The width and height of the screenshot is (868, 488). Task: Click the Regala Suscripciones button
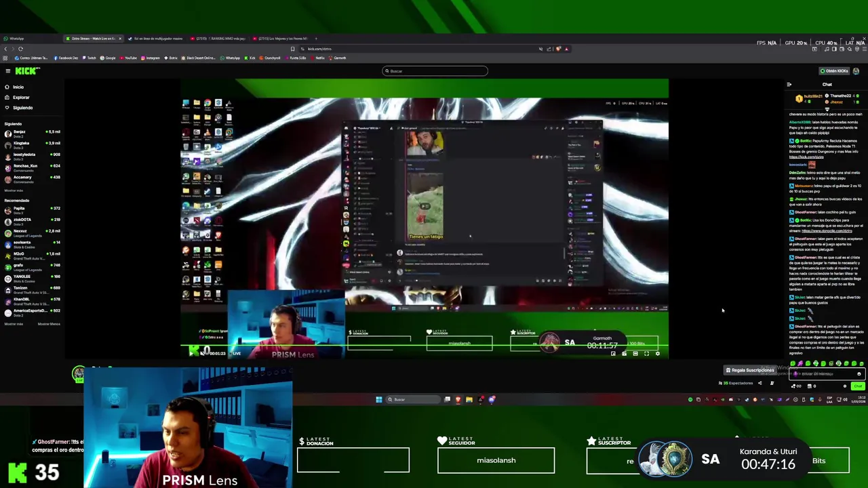point(749,370)
